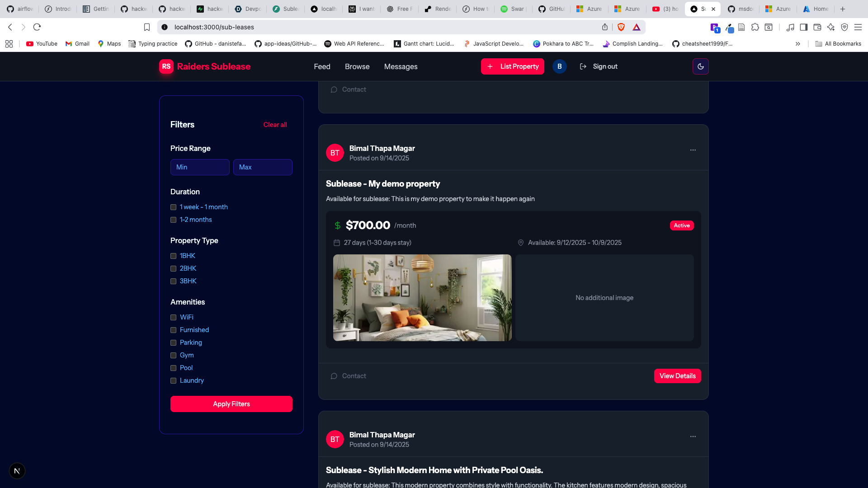Open three-dot menu on Stylish Modern Home post
The height and width of the screenshot is (488, 868).
pos(693,436)
